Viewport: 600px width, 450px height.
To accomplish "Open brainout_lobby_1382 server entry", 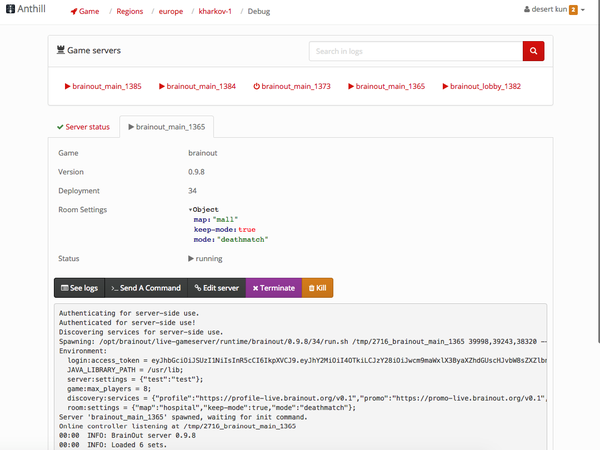I will tap(481, 87).
